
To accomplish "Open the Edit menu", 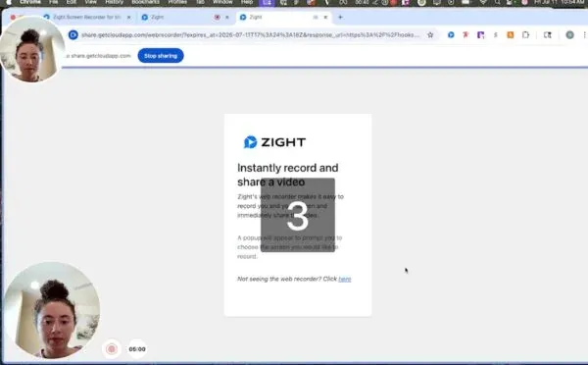I will point(72,2).
